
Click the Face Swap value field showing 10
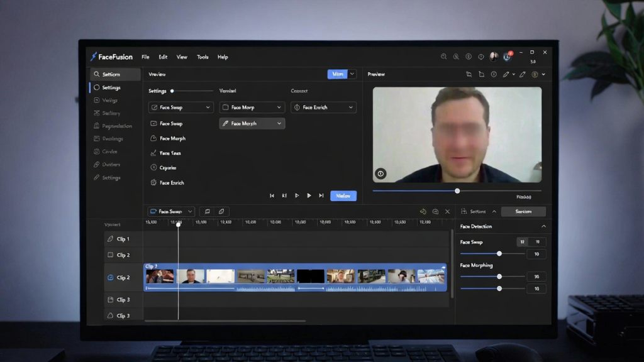pos(536,254)
